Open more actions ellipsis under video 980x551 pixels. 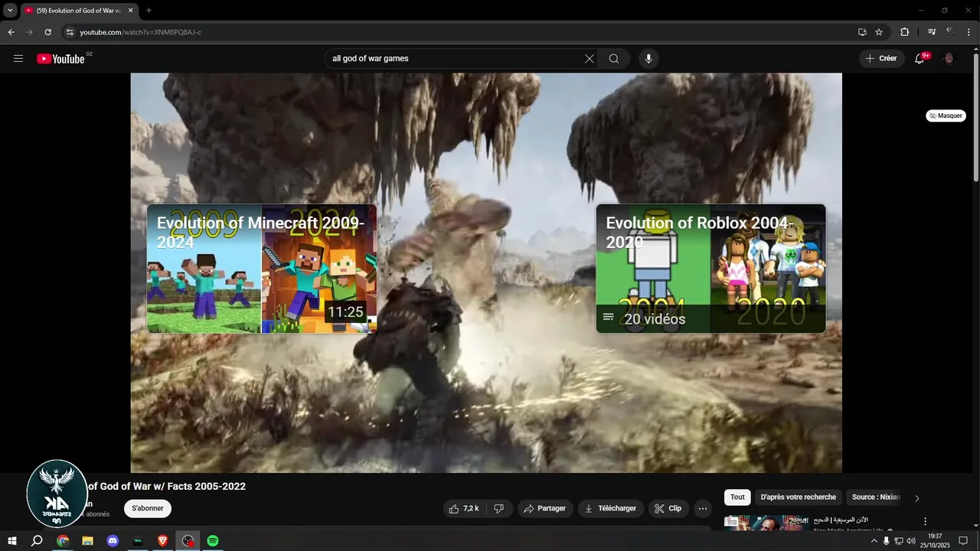coord(702,508)
